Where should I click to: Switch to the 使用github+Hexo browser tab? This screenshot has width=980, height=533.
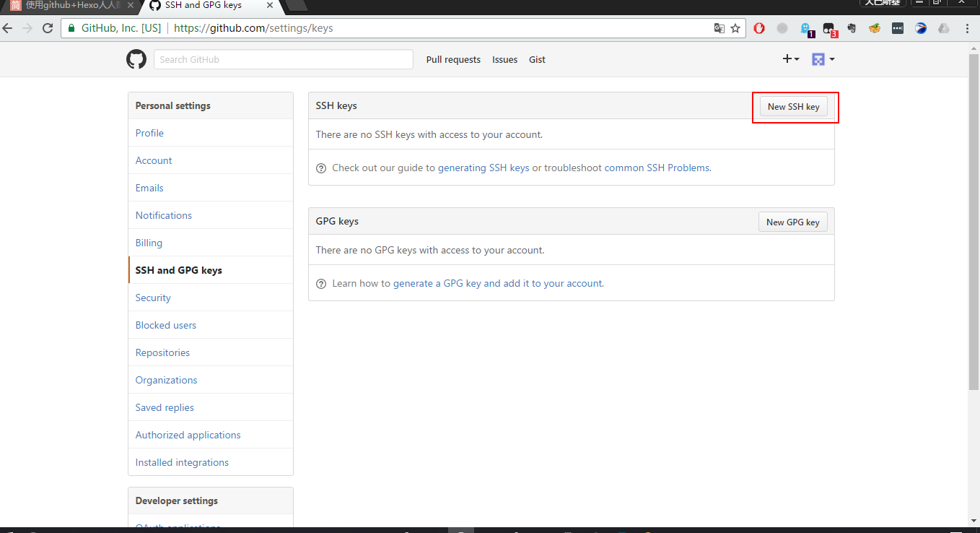(x=69, y=6)
